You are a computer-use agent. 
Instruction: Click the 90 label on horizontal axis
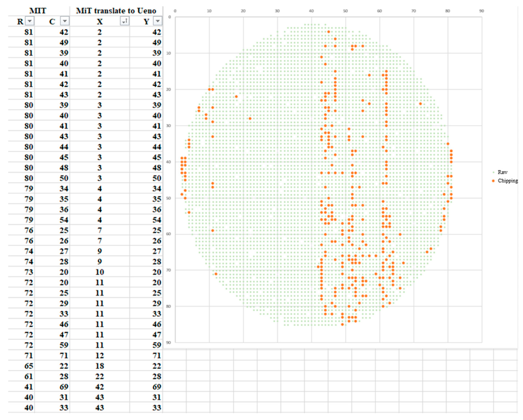point(482,11)
